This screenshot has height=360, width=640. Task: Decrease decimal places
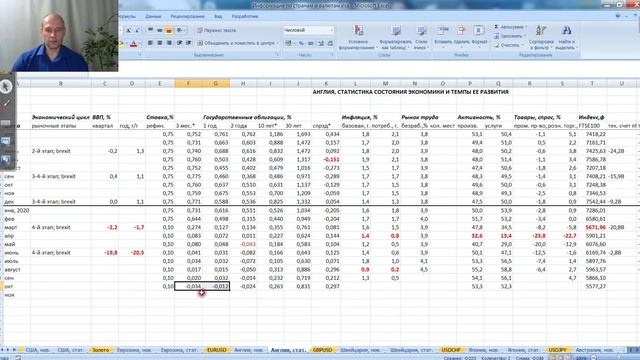tap(330, 43)
